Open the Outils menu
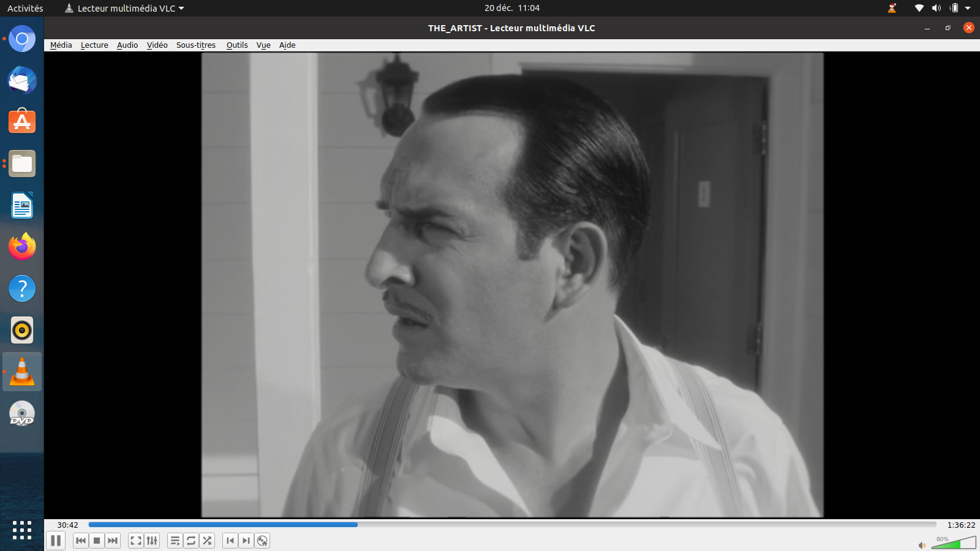The image size is (980, 551). tap(237, 45)
